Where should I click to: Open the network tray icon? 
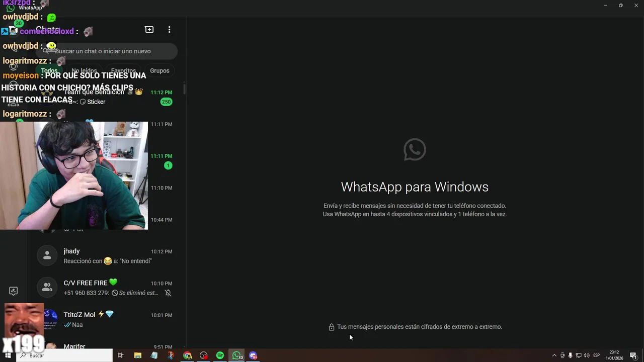pos(579,355)
